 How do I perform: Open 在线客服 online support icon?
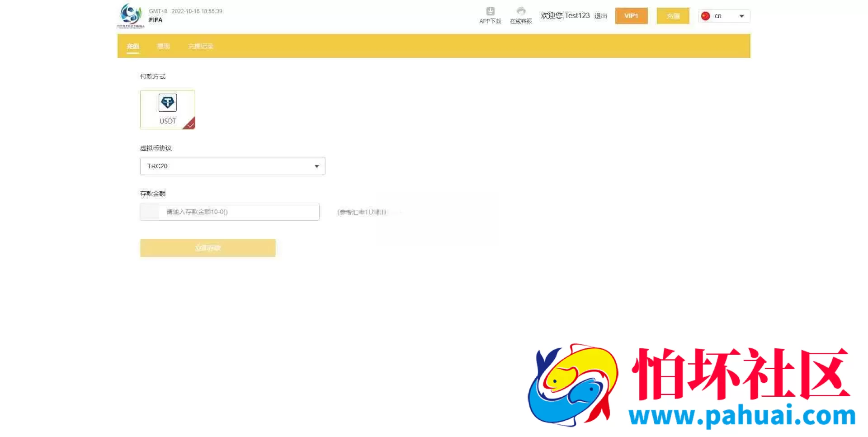(521, 11)
